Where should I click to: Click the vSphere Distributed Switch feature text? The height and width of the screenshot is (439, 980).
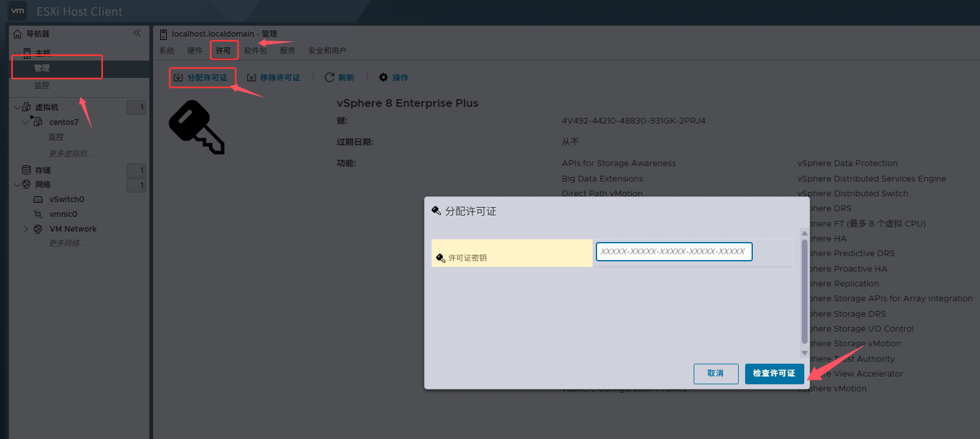[x=853, y=194]
